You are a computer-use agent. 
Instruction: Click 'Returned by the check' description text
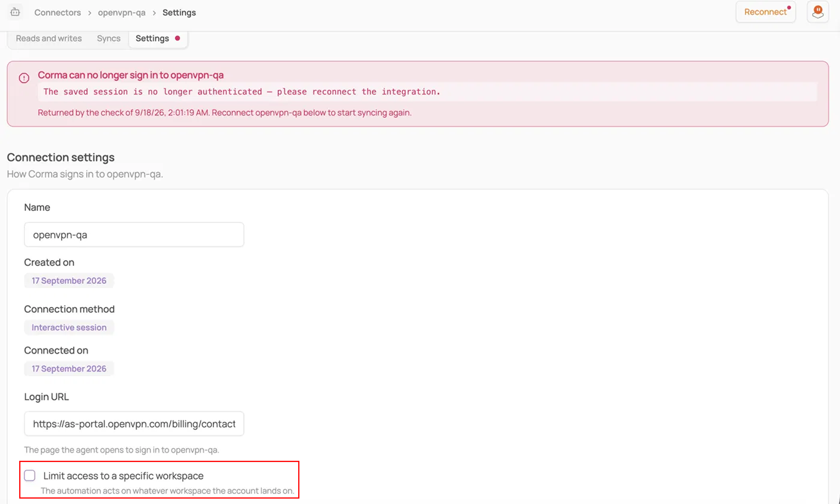[224, 113]
